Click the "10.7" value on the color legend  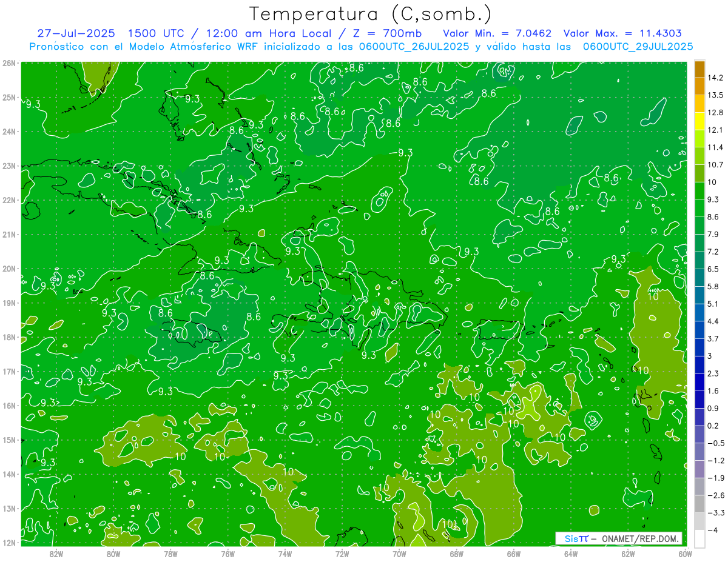[715, 164]
